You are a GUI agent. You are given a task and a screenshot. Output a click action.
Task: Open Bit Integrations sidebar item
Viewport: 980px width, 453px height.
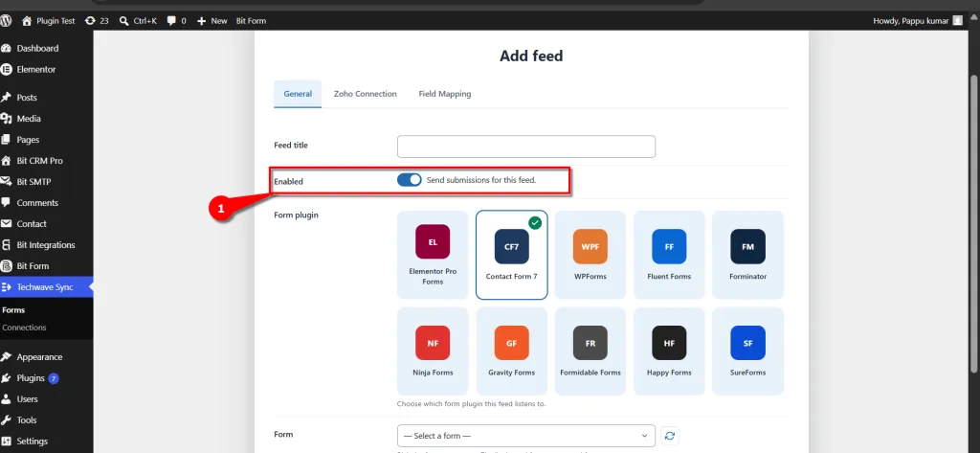tap(46, 244)
